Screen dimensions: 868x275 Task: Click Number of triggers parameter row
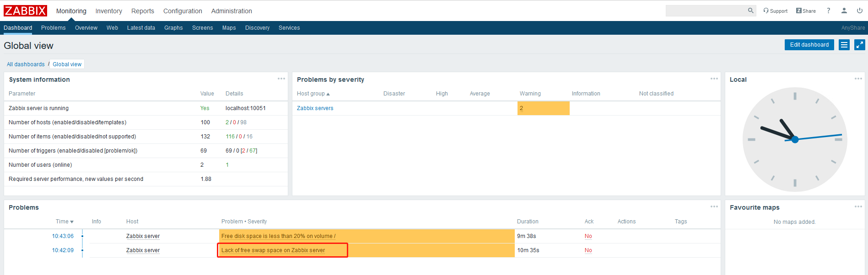146,151
